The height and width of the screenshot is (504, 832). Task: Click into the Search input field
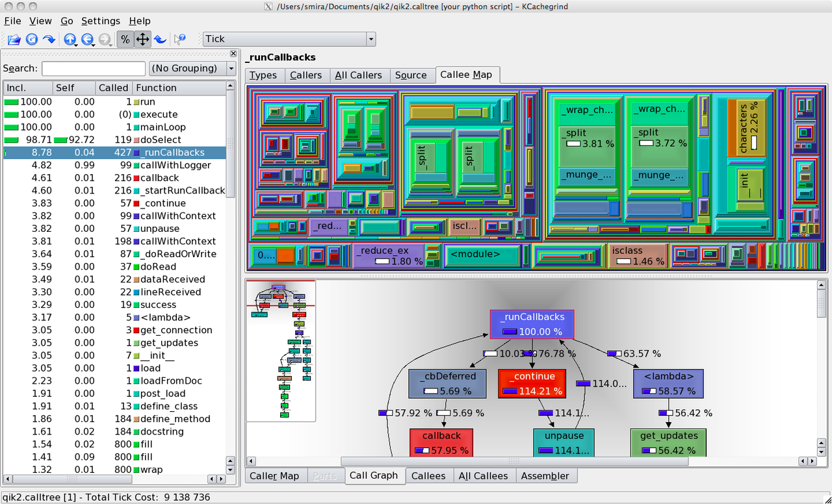pos(94,68)
